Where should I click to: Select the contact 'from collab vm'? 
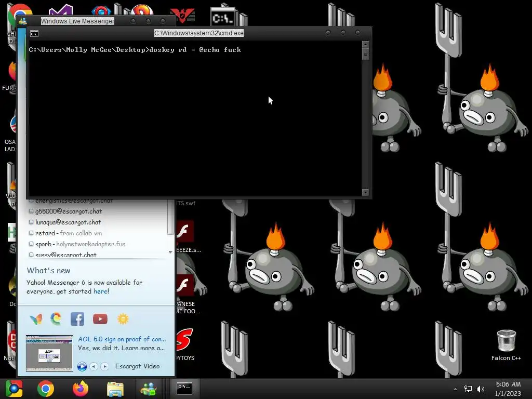coord(69,233)
